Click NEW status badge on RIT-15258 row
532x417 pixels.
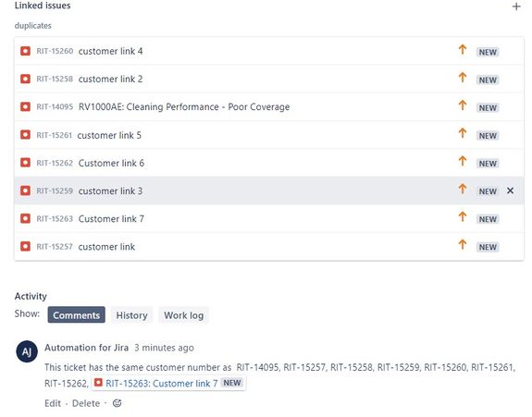488,80
